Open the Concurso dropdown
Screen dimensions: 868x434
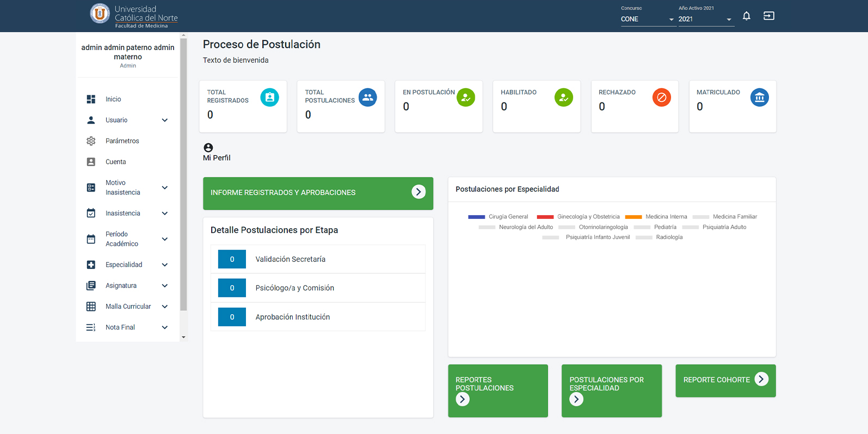[x=647, y=19]
